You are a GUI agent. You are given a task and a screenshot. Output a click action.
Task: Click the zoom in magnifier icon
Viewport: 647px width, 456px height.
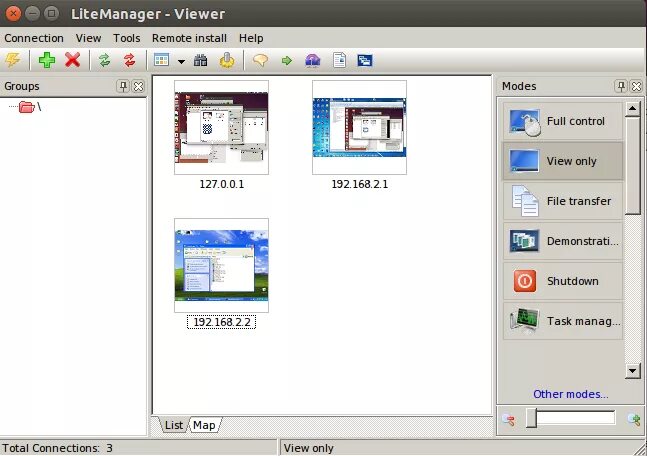click(634, 420)
